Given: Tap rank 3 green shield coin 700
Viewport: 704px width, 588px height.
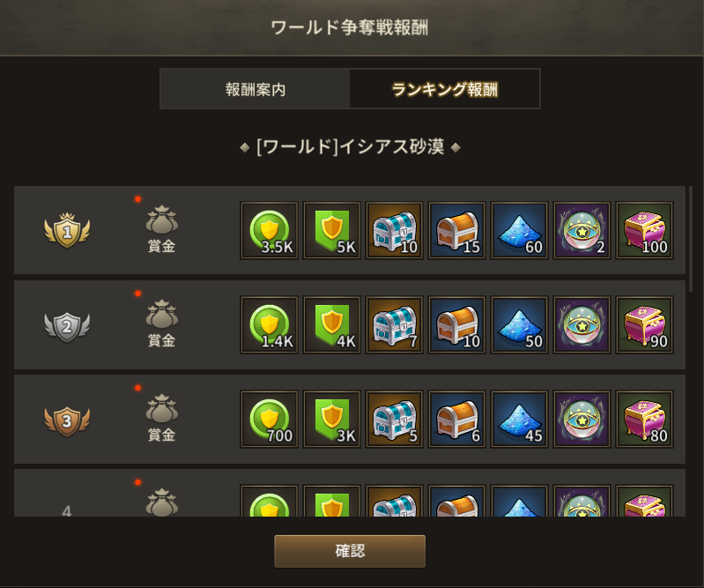Looking at the screenshot, I should 270,419.
